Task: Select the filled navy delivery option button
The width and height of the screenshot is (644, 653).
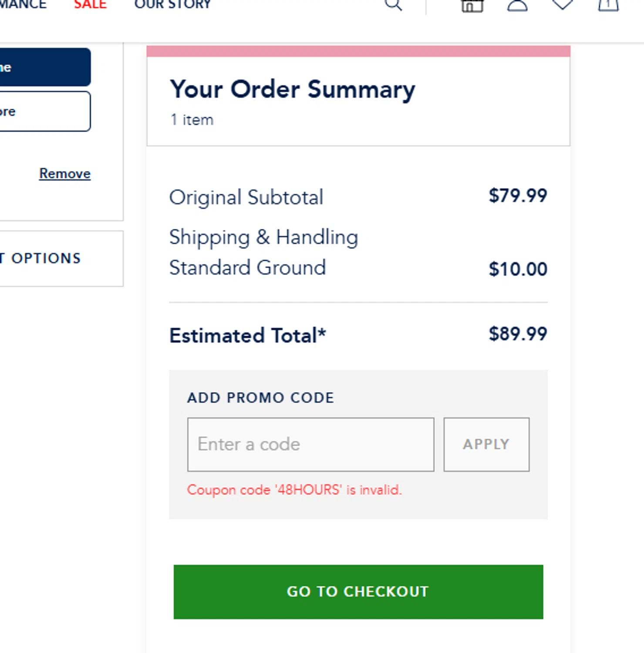Action: click(x=44, y=67)
